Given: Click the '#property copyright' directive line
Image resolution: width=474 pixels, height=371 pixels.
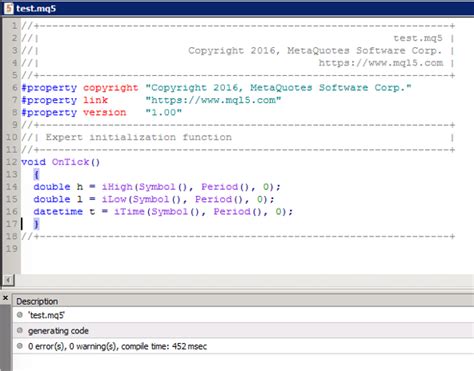Looking at the screenshot, I should click(216, 88).
